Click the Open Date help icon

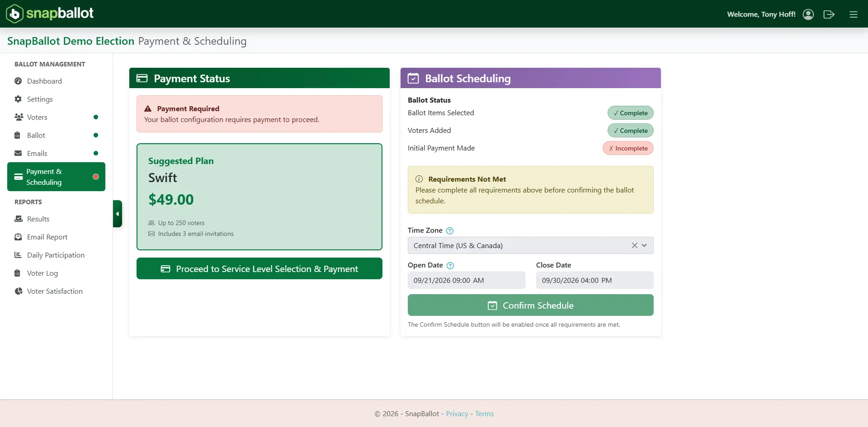point(450,266)
